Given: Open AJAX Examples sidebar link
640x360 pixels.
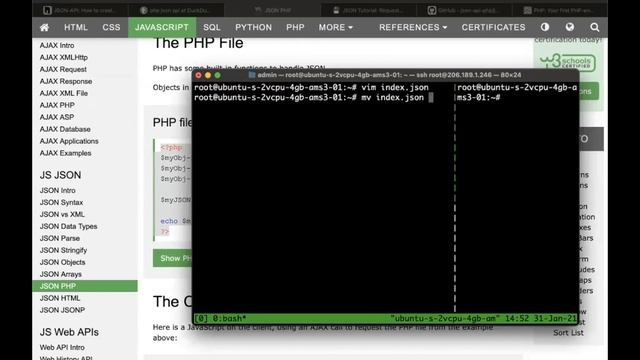Looking at the screenshot, I should point(65,153).
